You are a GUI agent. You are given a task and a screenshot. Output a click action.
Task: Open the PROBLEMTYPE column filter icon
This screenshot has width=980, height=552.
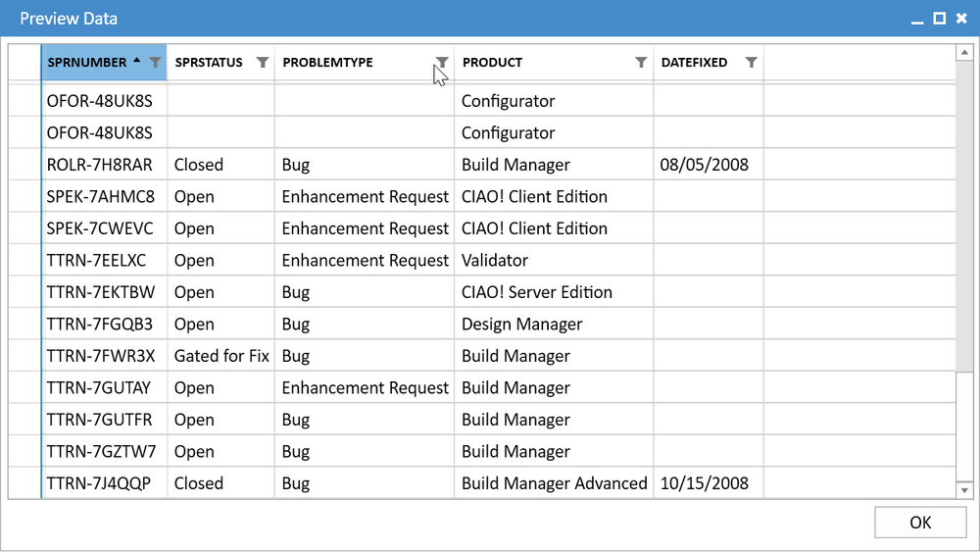442,62
